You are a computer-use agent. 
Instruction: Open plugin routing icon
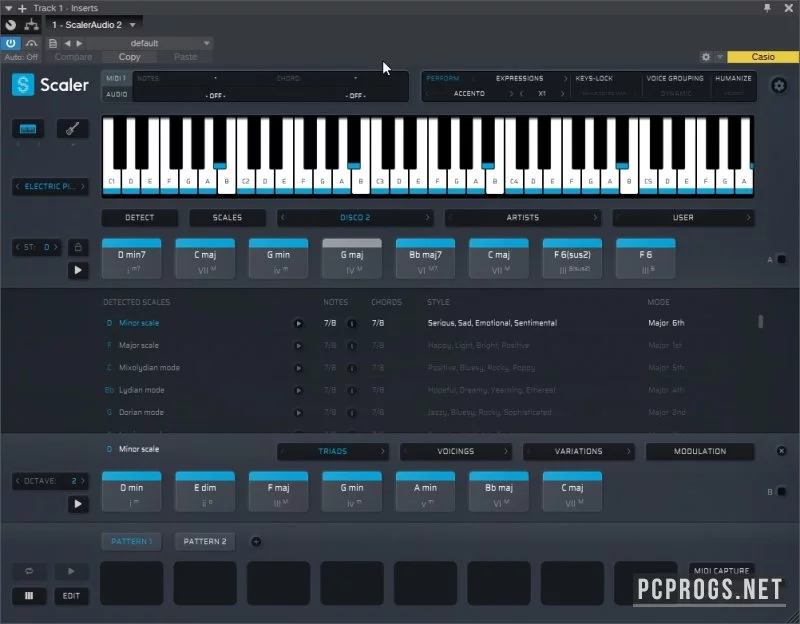pos(32,24)
